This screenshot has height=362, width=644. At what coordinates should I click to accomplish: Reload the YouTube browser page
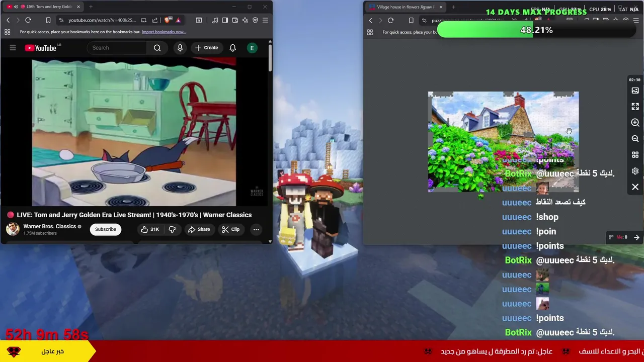click(28, 20)
